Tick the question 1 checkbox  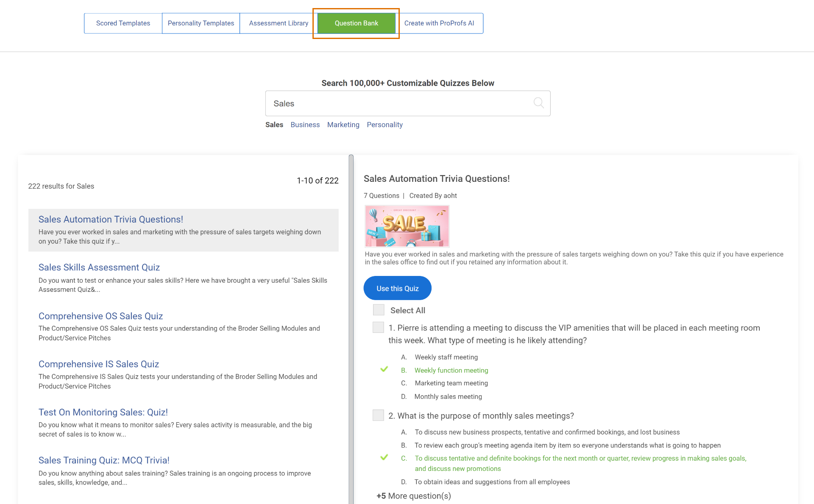click(378, 328)
